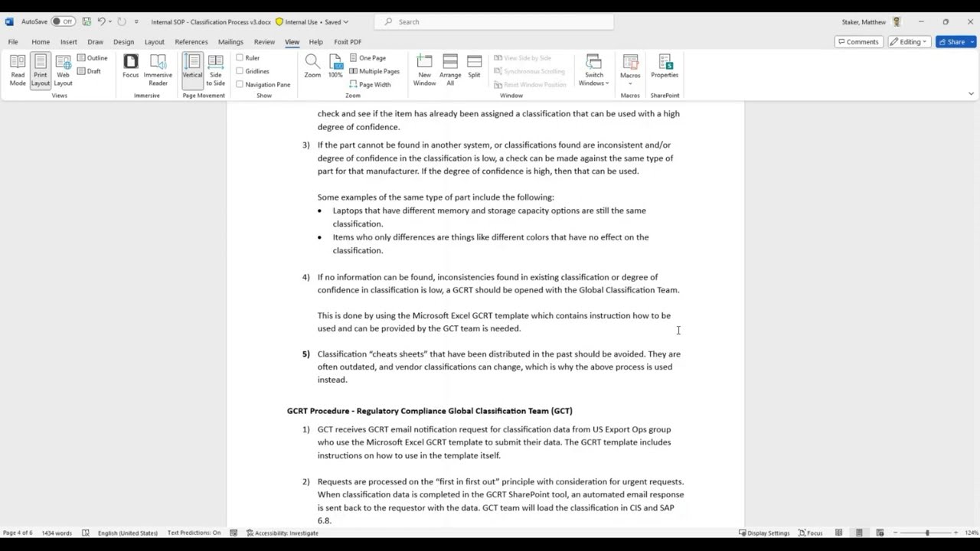Click the Undo arrow icon

tap(101, 21)
